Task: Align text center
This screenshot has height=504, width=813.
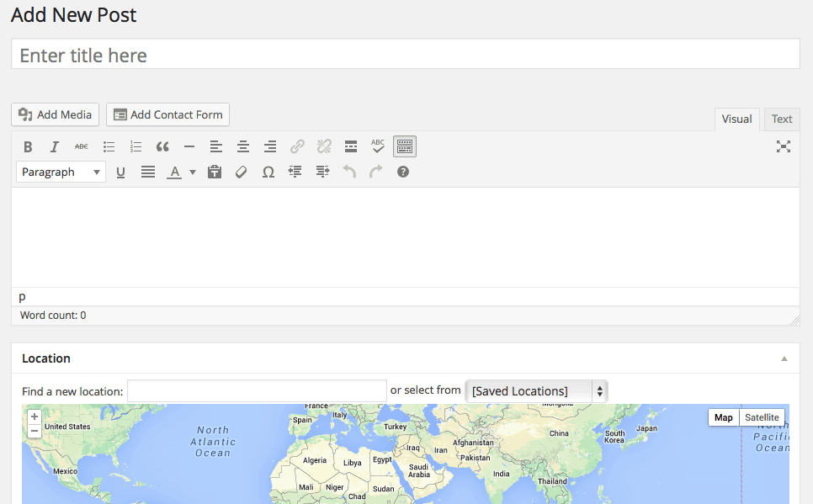Action: pyautogui.click(x=243, y=146)
